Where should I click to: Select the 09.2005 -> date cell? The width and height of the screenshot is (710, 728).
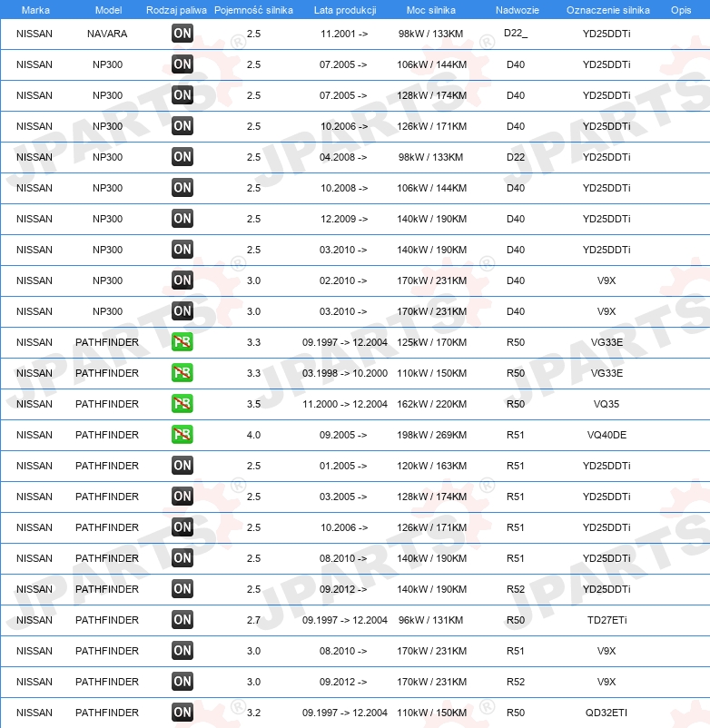pos(343,435)
